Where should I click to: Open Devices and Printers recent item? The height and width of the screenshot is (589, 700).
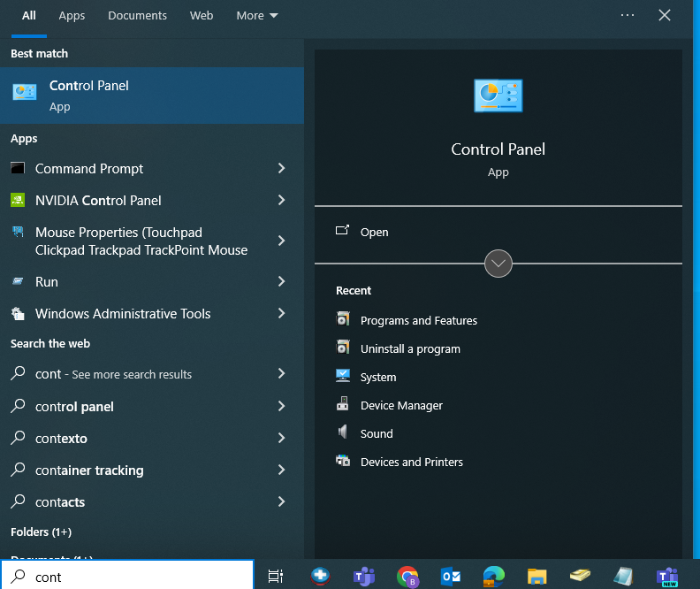tap(412, 463)
